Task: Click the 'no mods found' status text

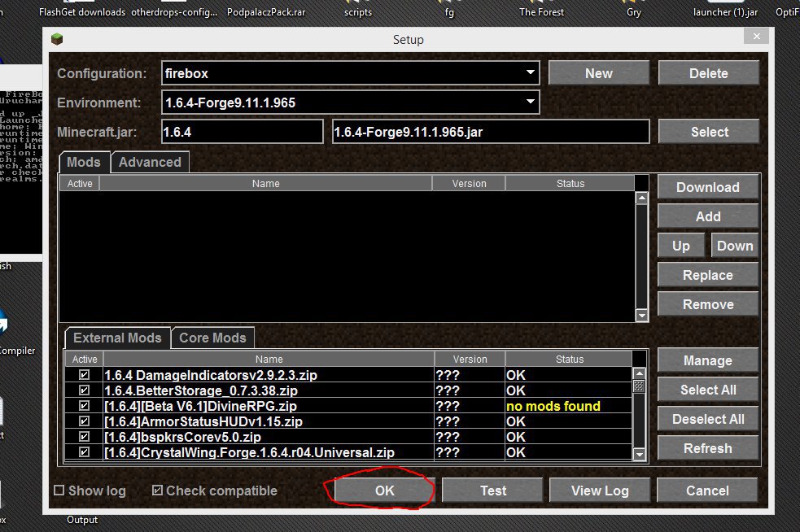Action: pyautogui.click(x=553, y=406)
